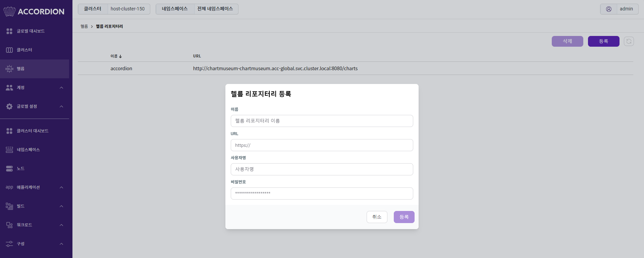Open the 노드 menu item
This screenshot has height=258, width=644.
pyautogui.click(x=35, y=169)
